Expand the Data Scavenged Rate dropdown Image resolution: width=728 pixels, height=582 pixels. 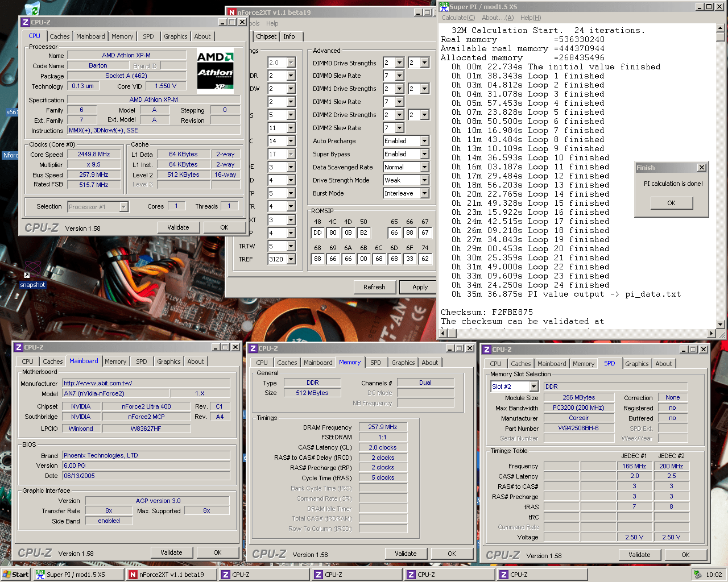(x=424, y=167)
